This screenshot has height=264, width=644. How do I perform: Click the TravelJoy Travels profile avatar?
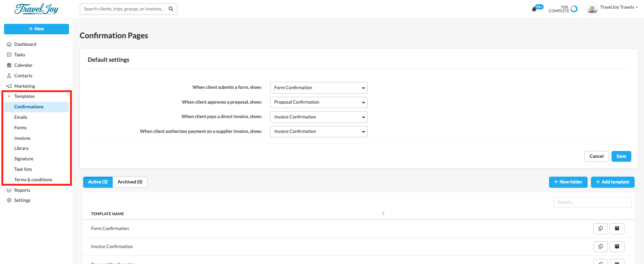[592, 9]
